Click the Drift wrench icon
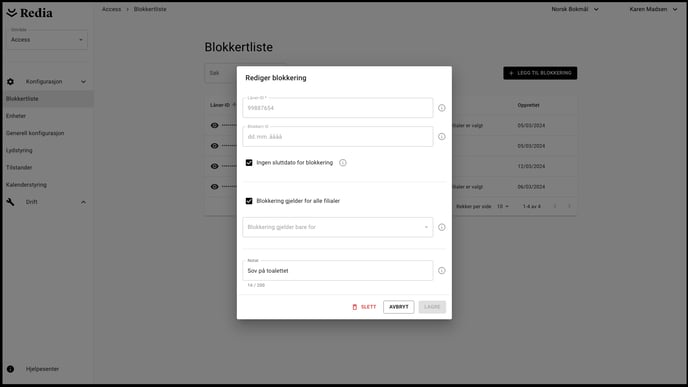 [x=11, y=202]
